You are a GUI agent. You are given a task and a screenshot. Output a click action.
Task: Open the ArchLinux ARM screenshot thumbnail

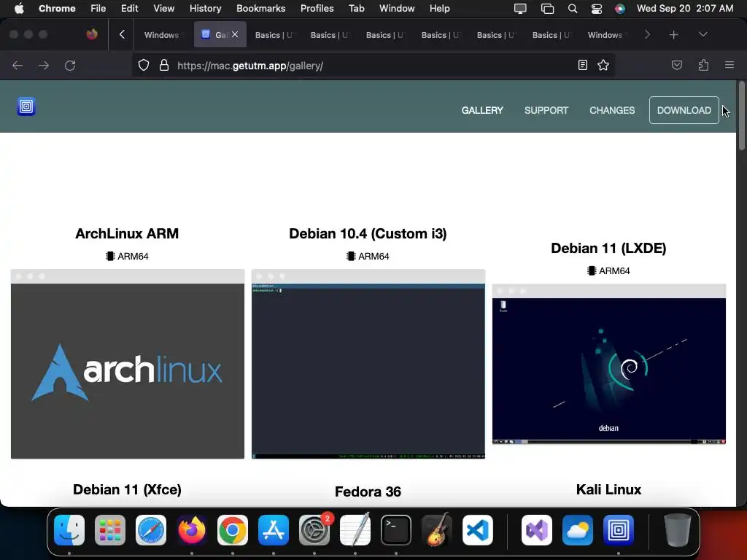tap(128, 364)
